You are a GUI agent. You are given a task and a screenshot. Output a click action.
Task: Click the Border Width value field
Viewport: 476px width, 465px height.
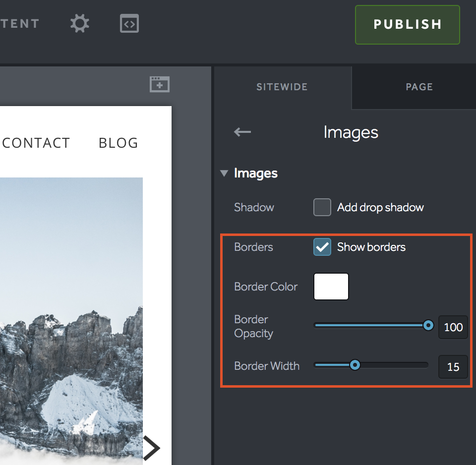pos(453,367)
